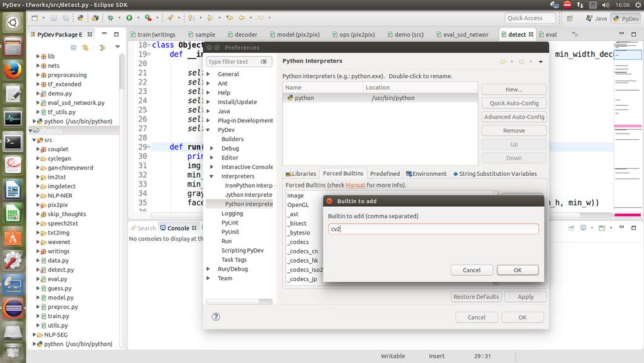Screen dimensions: 644x363
Task: Expand the lib folder in Package Explorer
Action: point(38,56)
